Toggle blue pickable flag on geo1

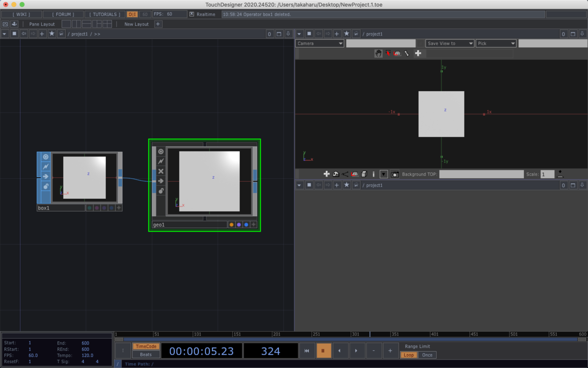pos(246,225)
